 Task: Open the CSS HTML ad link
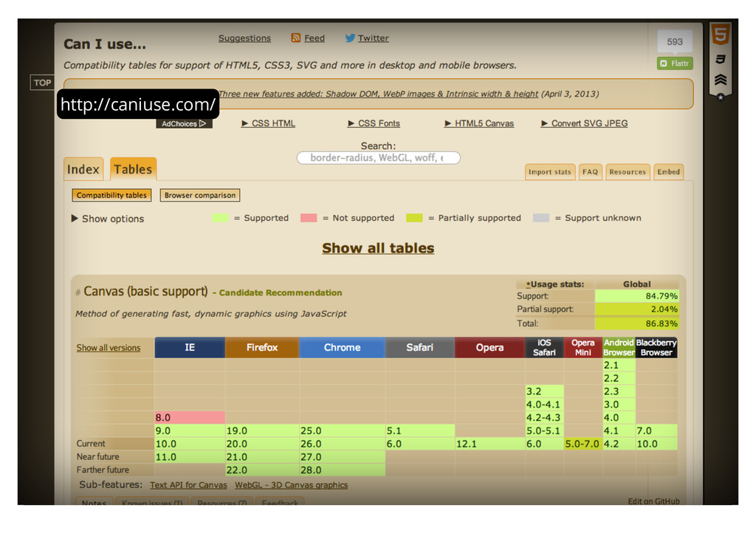coord(269,123)
